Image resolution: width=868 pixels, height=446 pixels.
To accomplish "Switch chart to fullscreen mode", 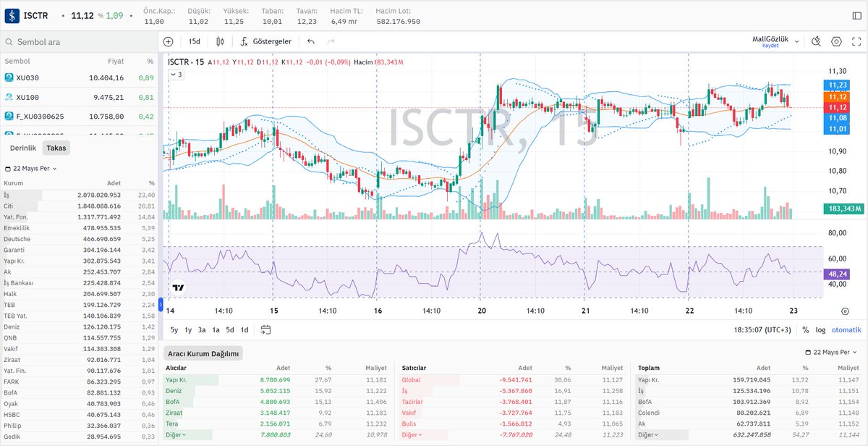I will point(856,41).
